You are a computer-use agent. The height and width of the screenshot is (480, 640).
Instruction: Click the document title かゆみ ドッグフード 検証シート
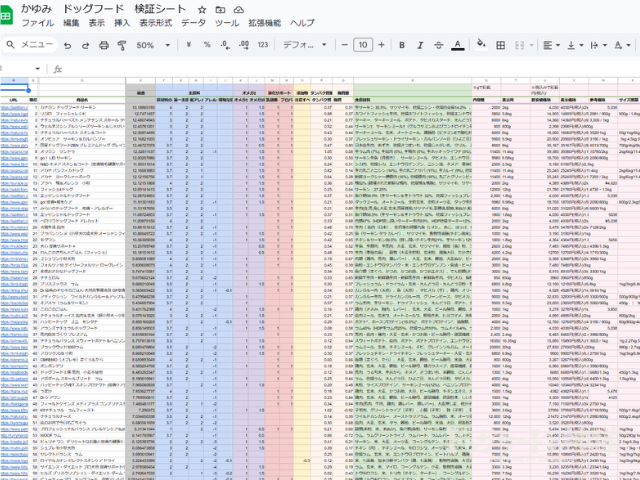click(103, 9)
